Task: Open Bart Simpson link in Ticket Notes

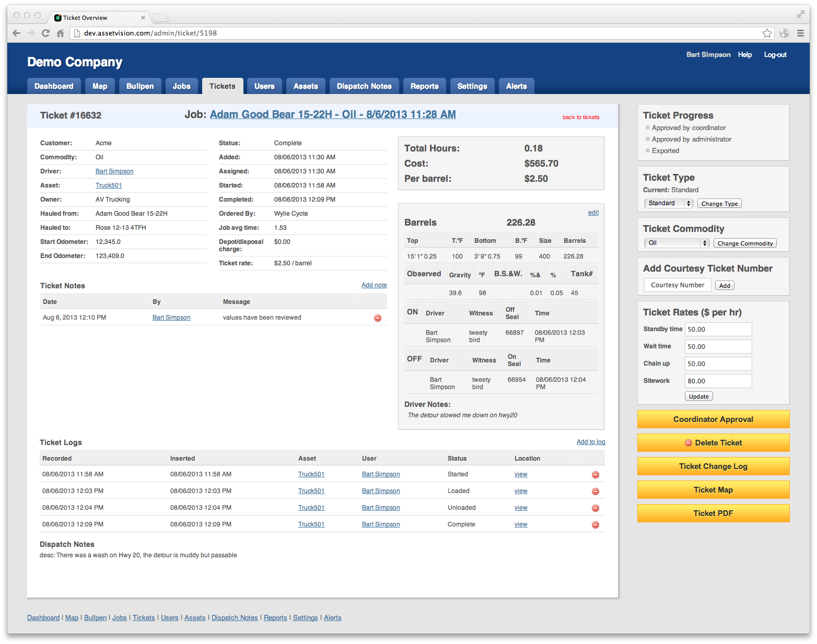Action: pyautogui.click(x=171, y=318)
